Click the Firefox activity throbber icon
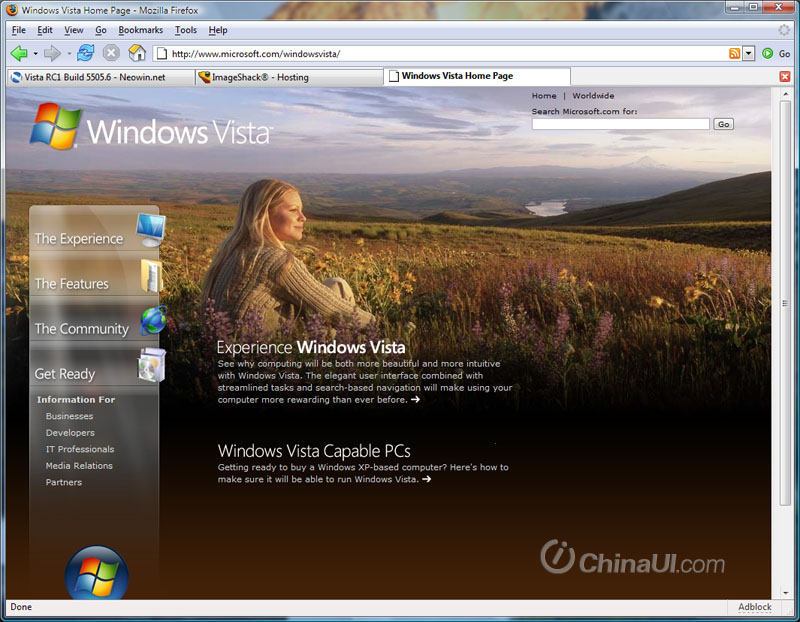The height and width of the screenshot is (622, 800). click(784, 30)
